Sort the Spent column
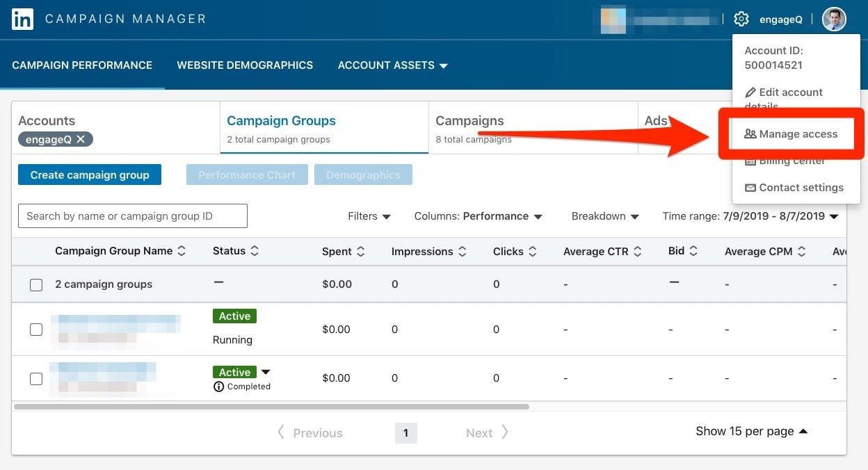This screenshot has height=470, width=868. click(360, 252)
